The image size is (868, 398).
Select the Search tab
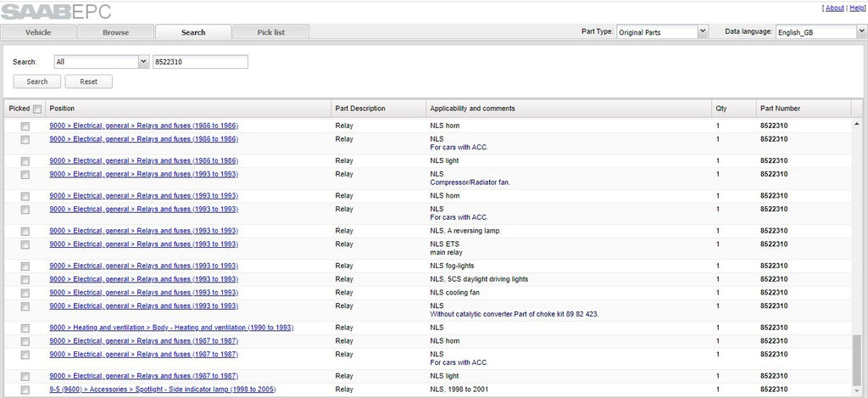(x=193, y=32)
